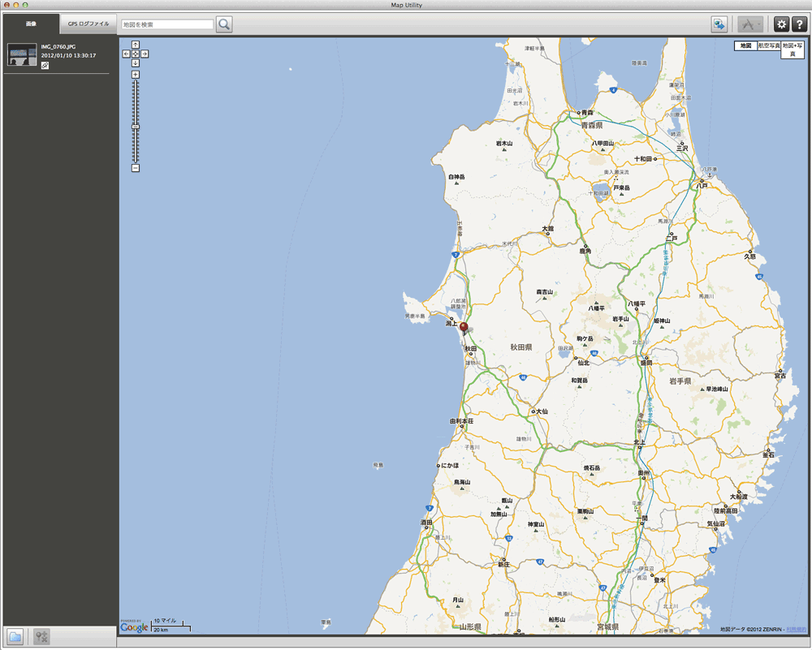Click the magnifier map search button
This screenshot has width=812, height=650.
224,24
